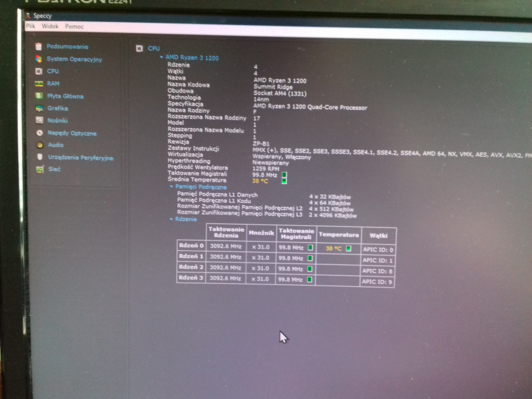Click the Rdzeń 1 3092.6 MHz cell
This screenshot has width=532, height=399.
pos(226,257)
